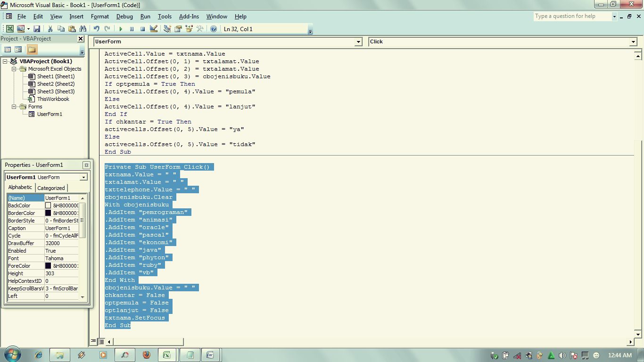The image size is (644, 362).
Task: Collapse the Forms folder node
Action: pyautogui.click(x=15, y=107)
